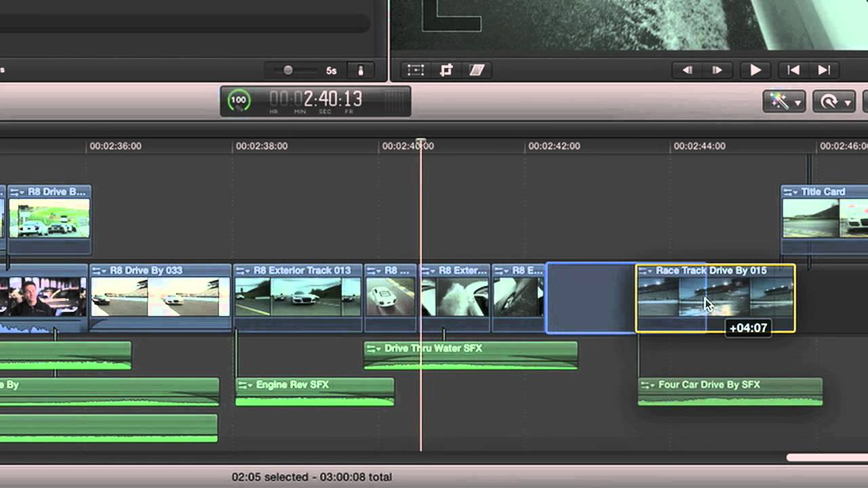Click ruler mark 00:02:44:00
This screenshot has height=488, width=868.
[699, 146]
